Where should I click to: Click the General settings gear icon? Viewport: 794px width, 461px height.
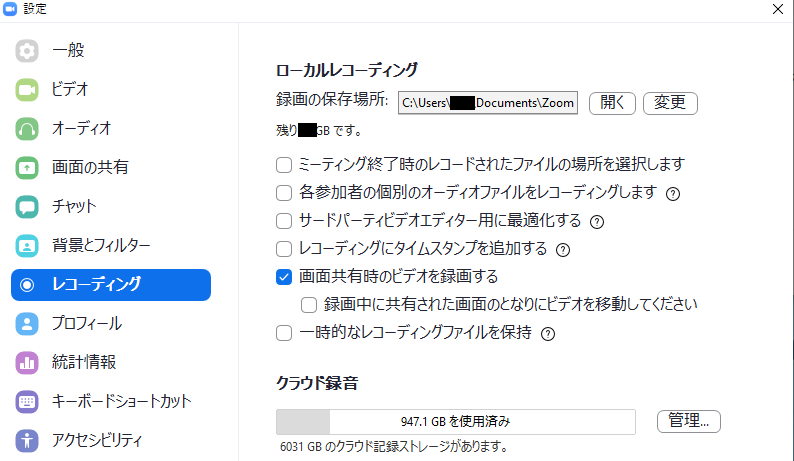(x=27, y=50)
